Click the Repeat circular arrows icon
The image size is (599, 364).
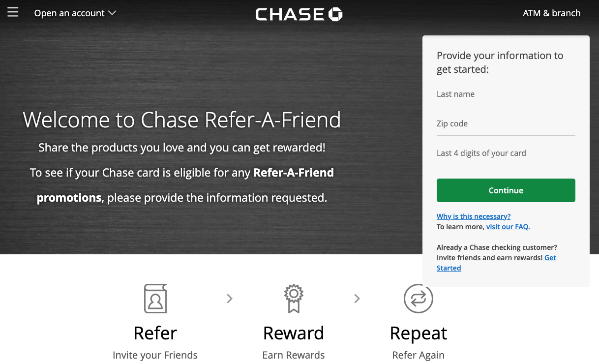point(418,299)
